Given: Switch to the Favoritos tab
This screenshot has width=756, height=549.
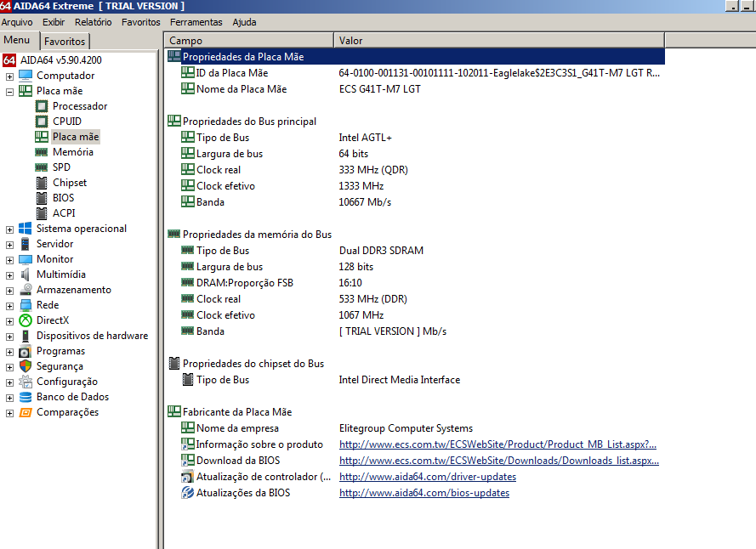Looking at the screenshot, I should [65, 42].
